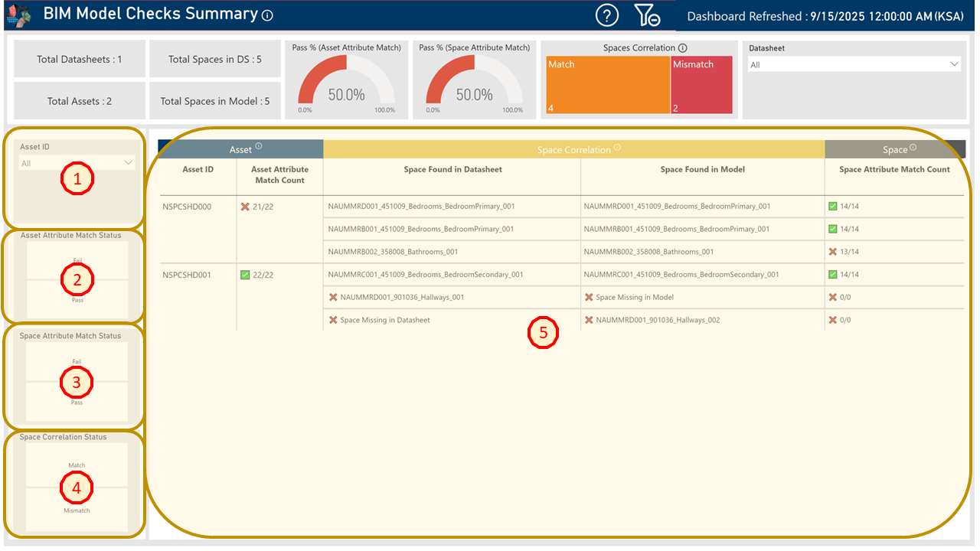Select Mismatch in Space Correlation Status
Image resolution: width=980 pixels, height=551 pixels.
[77, 510]
